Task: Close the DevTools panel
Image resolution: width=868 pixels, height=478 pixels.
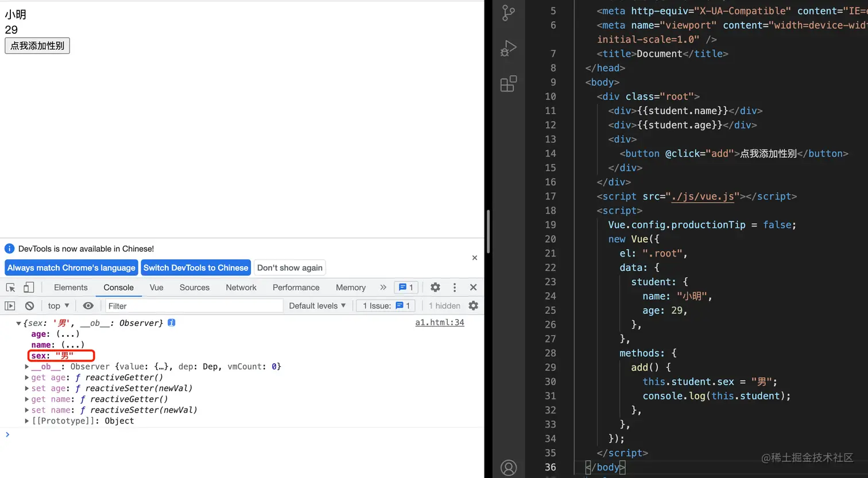Action: coord(473,287)
